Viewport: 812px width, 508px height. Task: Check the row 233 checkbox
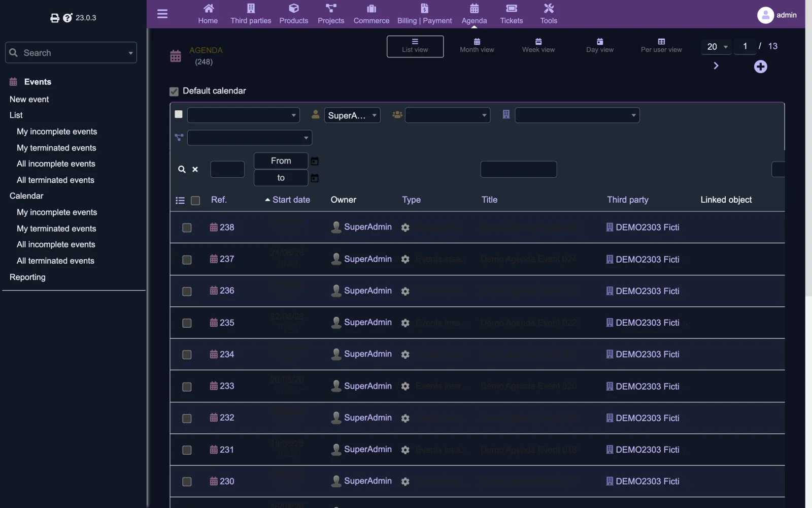(x=187, y=387)
